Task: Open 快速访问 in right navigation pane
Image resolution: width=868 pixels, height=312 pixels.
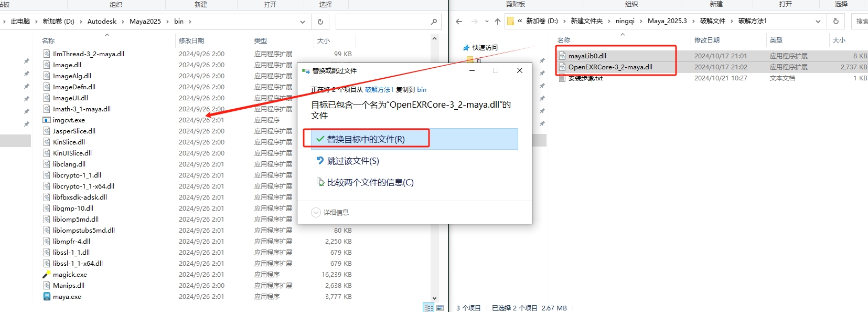Action: pyautogui.click(x=485, y=47)
